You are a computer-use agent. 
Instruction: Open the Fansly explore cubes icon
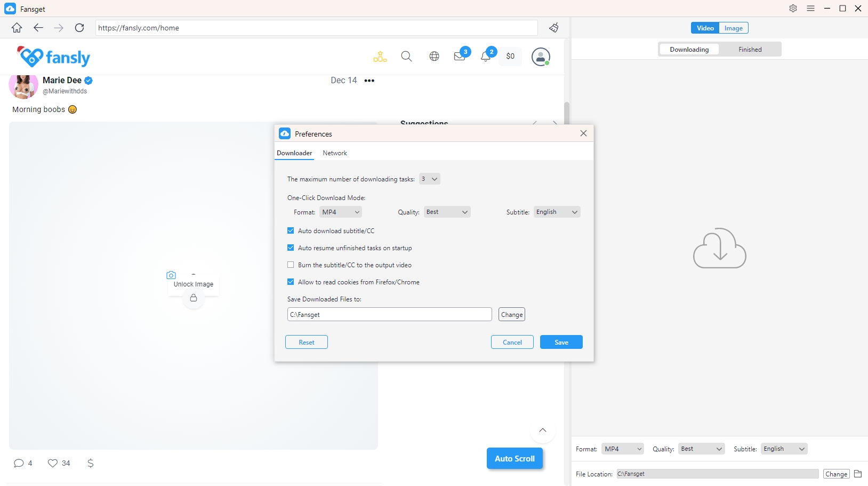[380, 57]
